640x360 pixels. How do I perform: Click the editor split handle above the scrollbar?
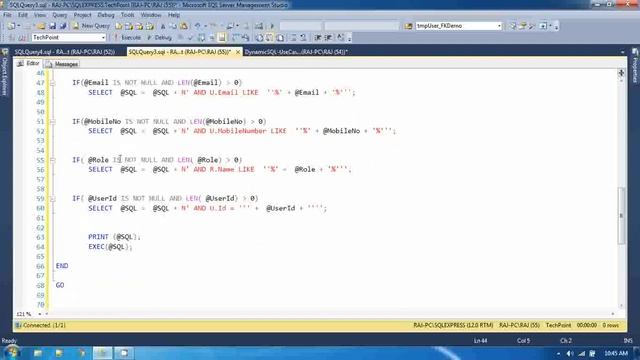[x=621, y=73]
